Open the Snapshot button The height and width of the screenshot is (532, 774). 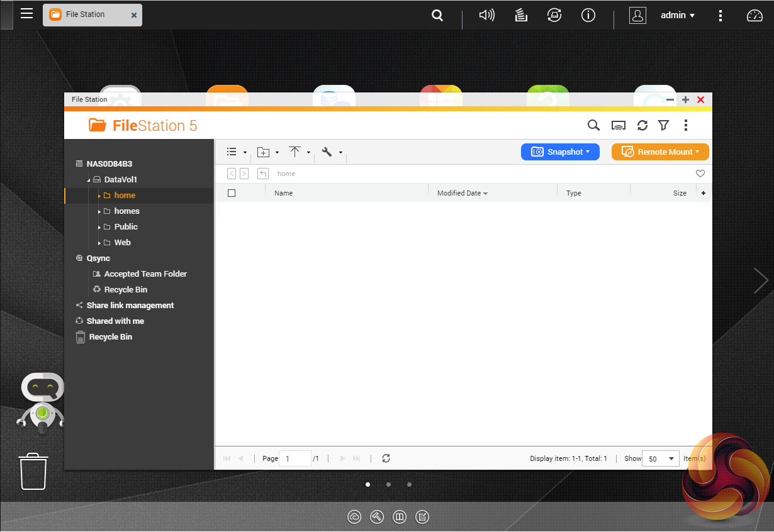tap(560, 152)
